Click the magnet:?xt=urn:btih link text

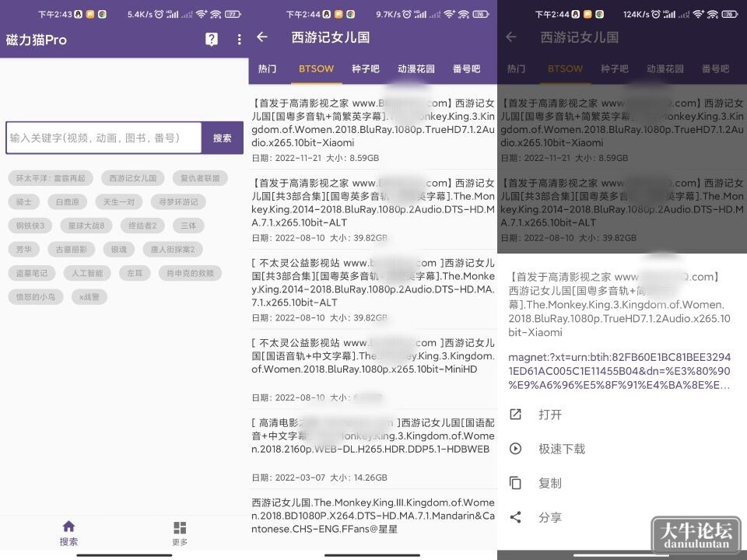click(x=619, y=371)
